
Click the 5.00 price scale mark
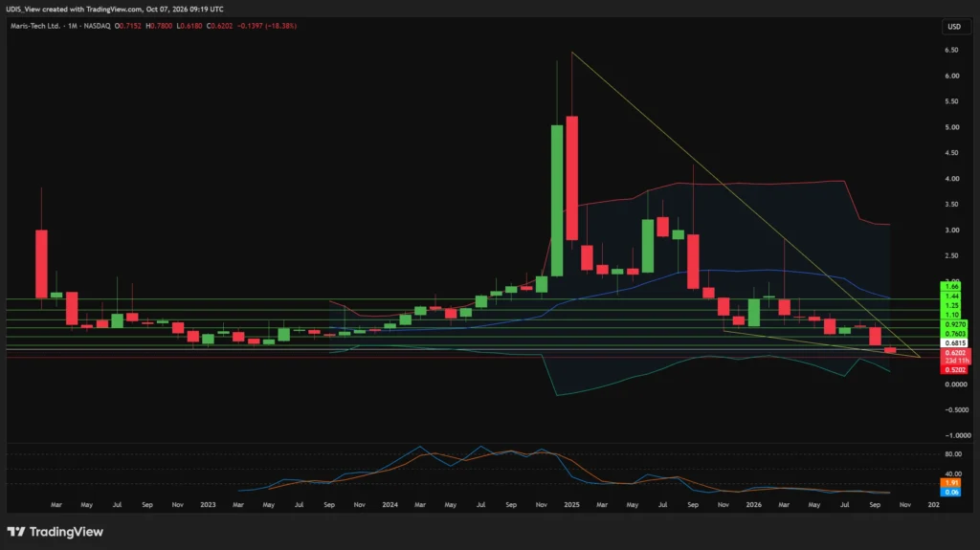952,127
